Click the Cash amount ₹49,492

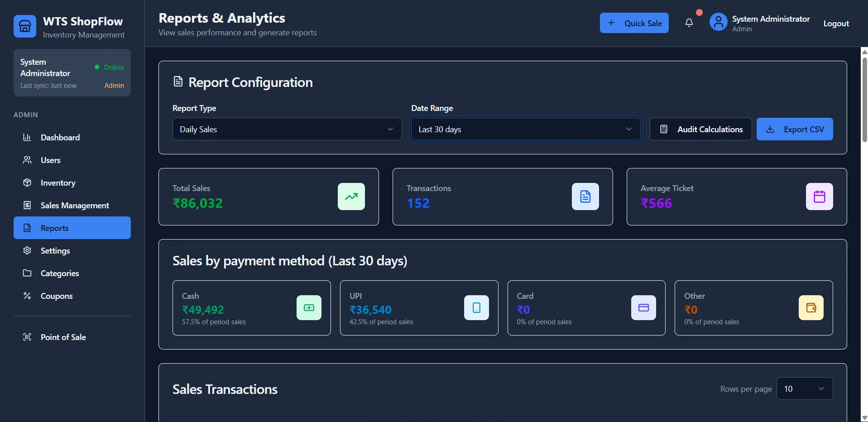(203, 310)
